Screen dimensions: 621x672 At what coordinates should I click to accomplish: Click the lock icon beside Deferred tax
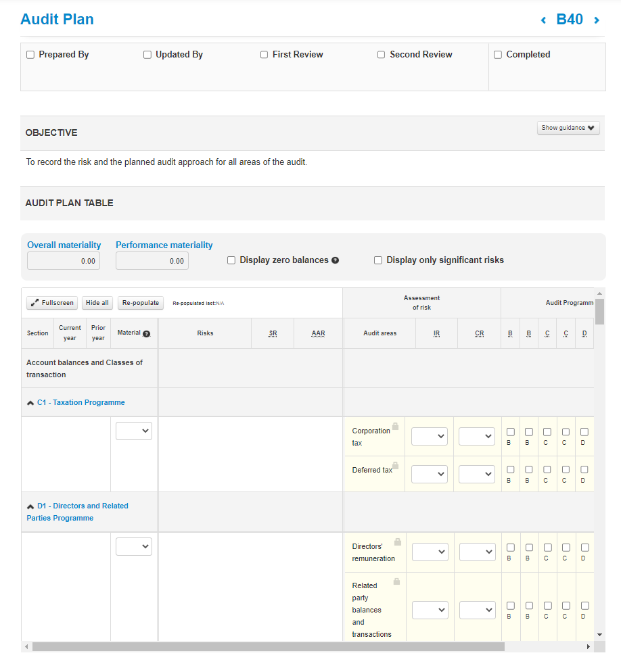tap(396, 465)
